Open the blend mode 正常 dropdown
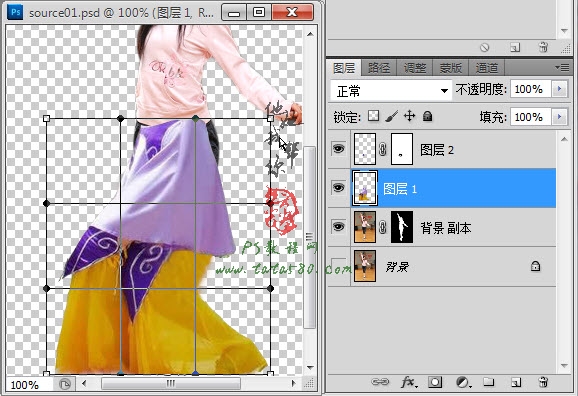This screenshot has width=578, height=396. (391, 90)
